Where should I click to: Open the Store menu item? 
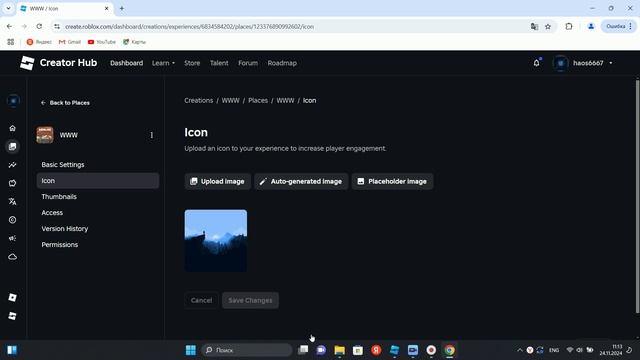(192, 63)
